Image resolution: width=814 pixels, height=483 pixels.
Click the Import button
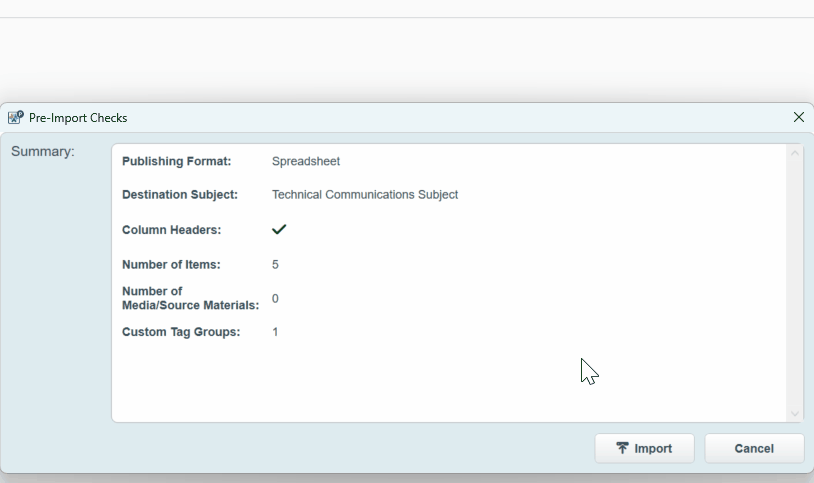click(644, 448)
